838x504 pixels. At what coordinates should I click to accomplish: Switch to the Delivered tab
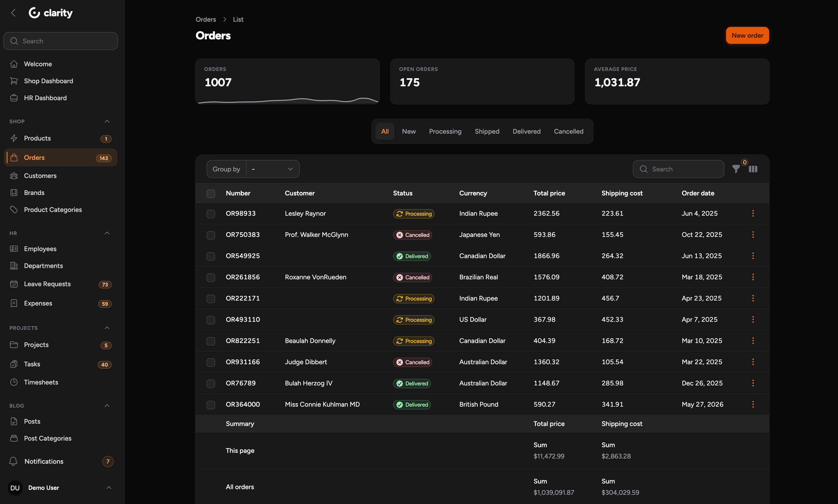click(527, 132)
